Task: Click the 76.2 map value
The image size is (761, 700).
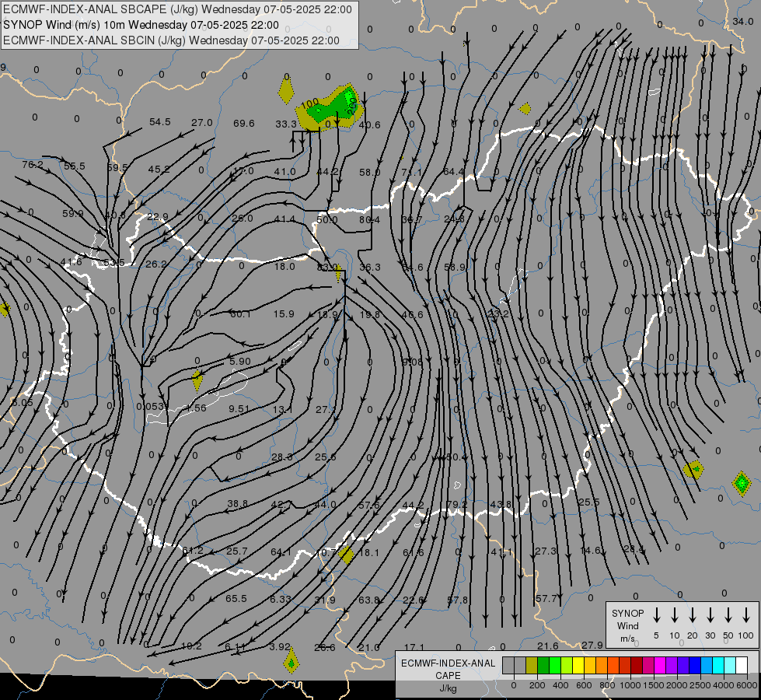Action: pyautogui.click(x=33, y=165)
